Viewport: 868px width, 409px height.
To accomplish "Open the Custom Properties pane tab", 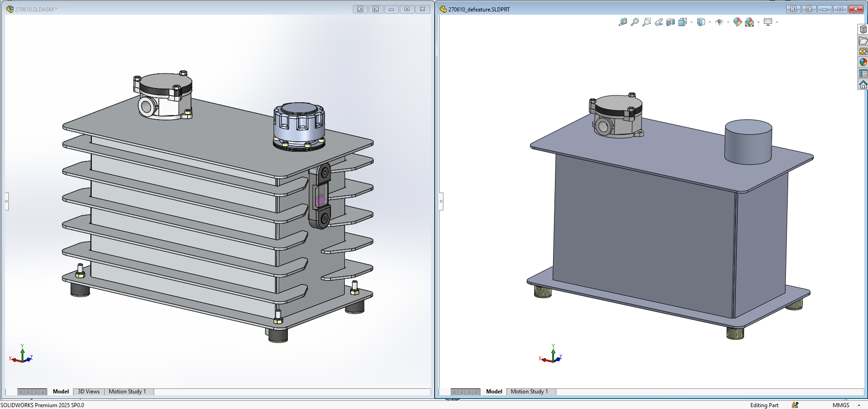I will (863, 73).
